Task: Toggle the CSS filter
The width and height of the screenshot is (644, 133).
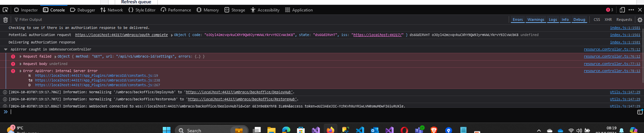Action: pos(597,20)
